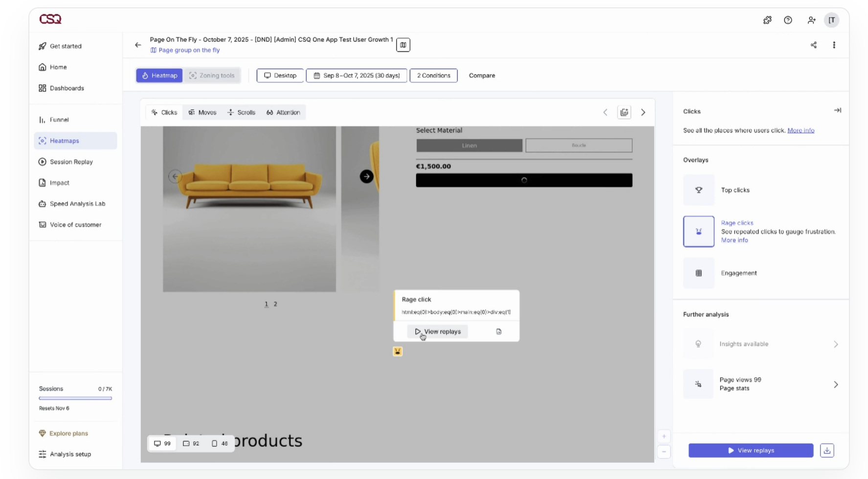The width and height of the screenshot is (868, 479).
Task: Click the snapshot gallery icon above heatmap
Action: point(624,112)
